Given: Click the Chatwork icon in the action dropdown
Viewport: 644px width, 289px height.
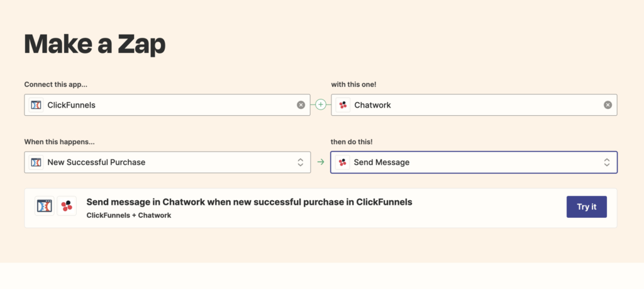Looking at the screenshot, I should tap(343, 162).
